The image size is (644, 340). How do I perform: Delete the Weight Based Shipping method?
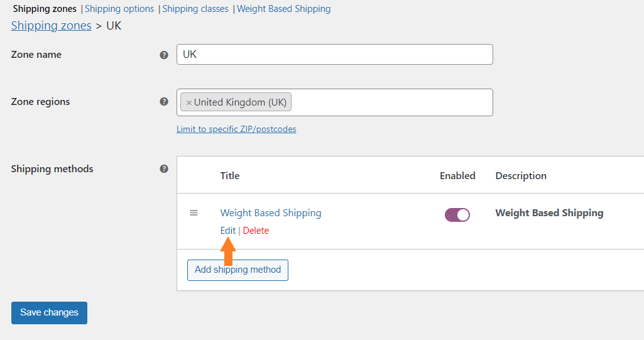click(x=256, y=231)
